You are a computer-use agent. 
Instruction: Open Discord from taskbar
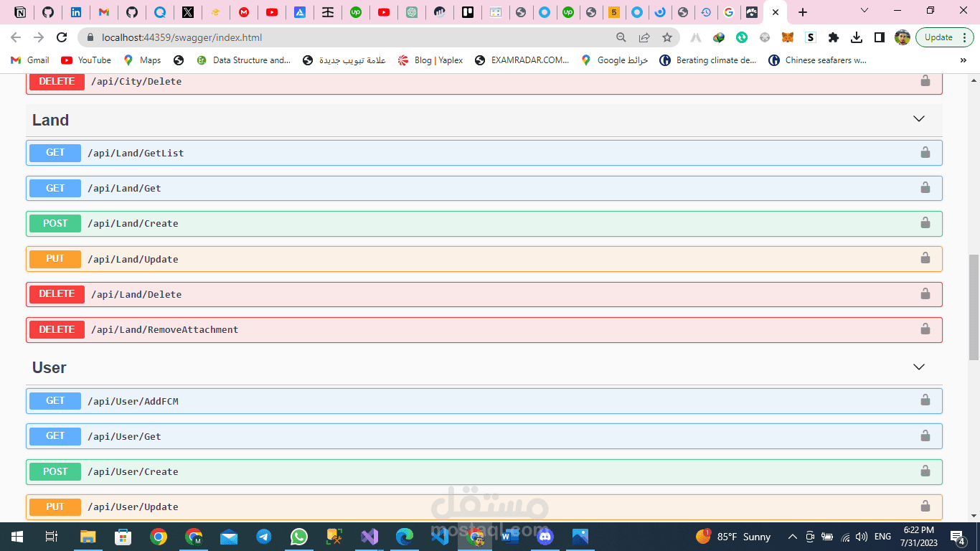point(545,536)
